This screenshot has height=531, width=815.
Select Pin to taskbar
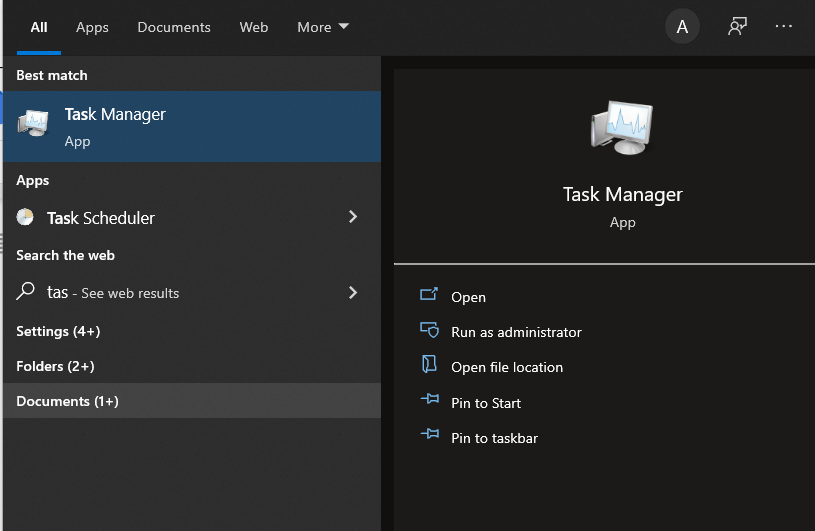(494, 438)
